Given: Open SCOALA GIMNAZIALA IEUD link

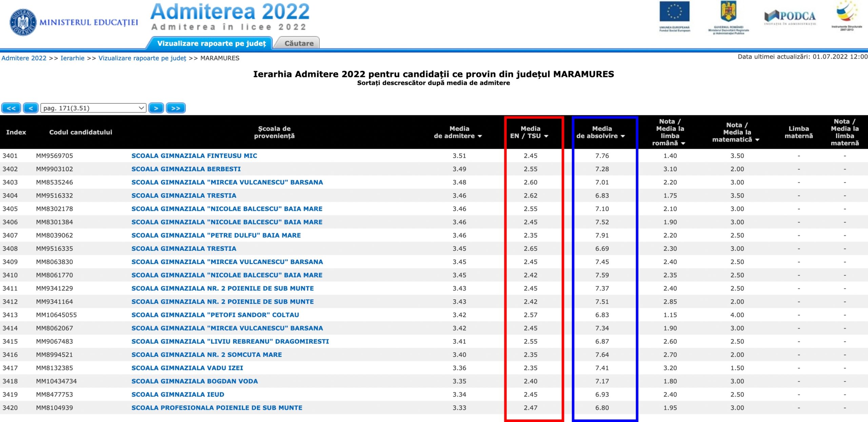Looking at the screenshot, I should pyautogui.click(x=178, y=394).
